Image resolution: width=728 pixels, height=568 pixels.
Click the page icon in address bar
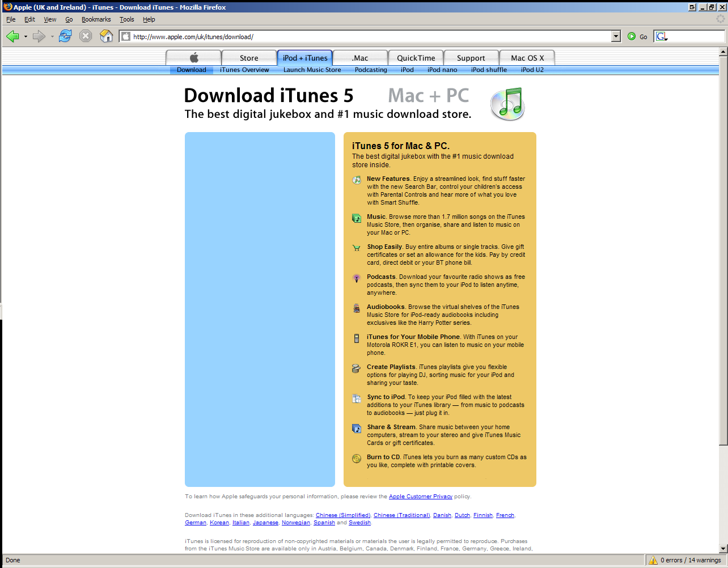click(x=126, y=37)
